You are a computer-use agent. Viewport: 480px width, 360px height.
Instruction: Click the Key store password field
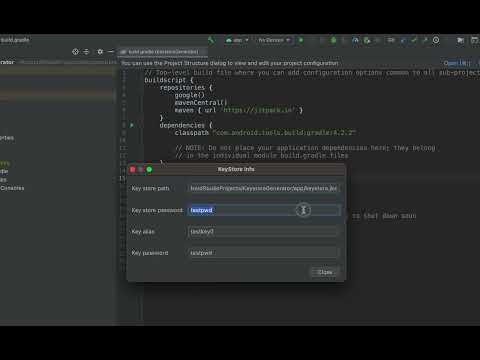[263, 210]
